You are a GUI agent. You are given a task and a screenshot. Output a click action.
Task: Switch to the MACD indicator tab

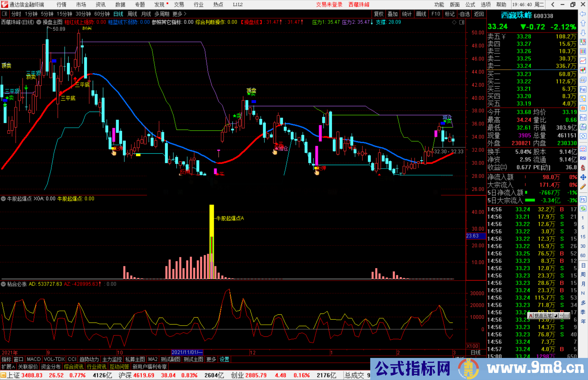[x=34, y=359]
